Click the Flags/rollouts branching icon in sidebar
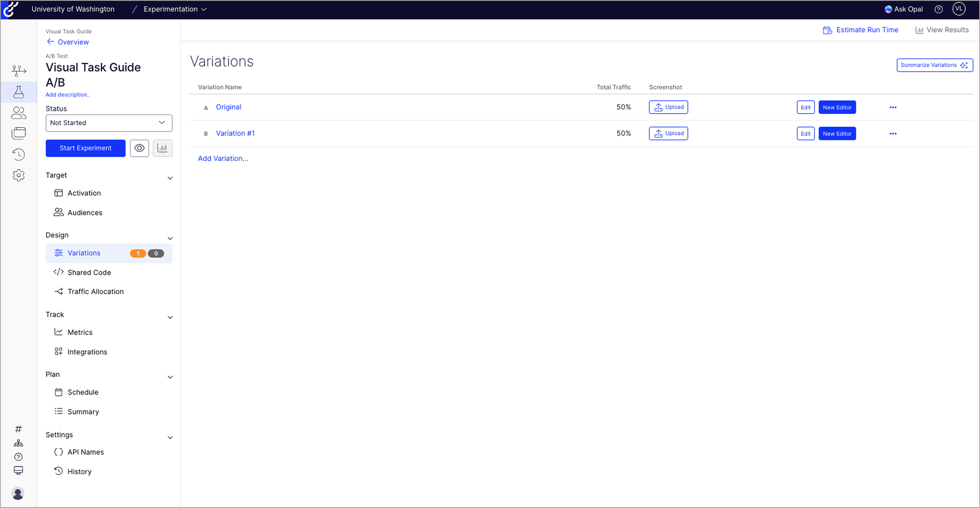 [18, 71]
